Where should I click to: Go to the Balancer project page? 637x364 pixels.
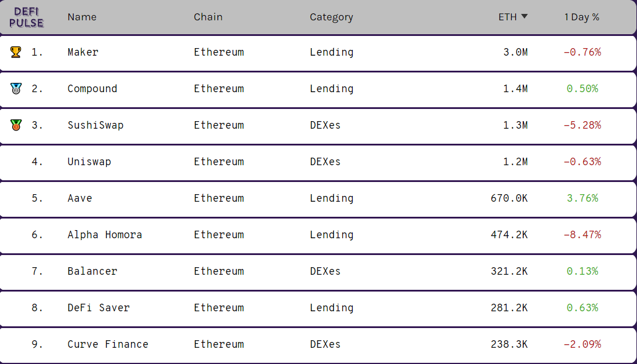point(92,271)
